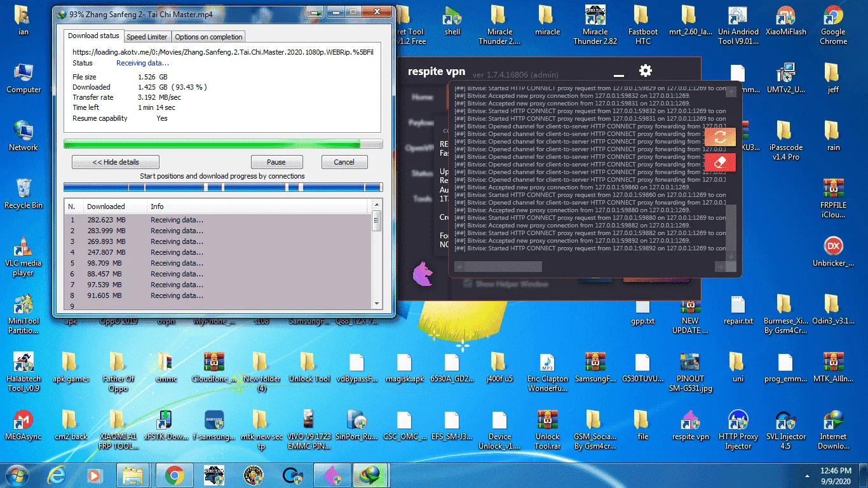Open MEGAsync desktop icon
The width and height of the screenshot is (868, 488).
pos(24,426)
